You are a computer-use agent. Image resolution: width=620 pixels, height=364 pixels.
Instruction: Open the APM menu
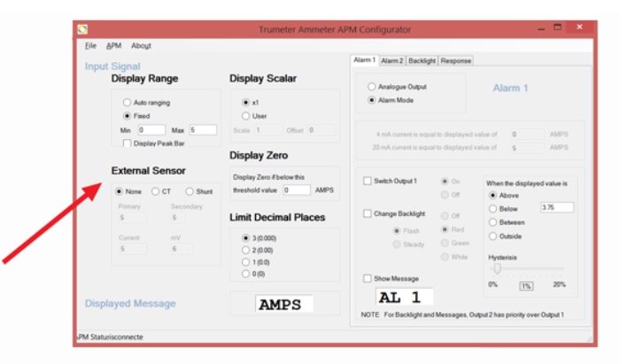114,46
